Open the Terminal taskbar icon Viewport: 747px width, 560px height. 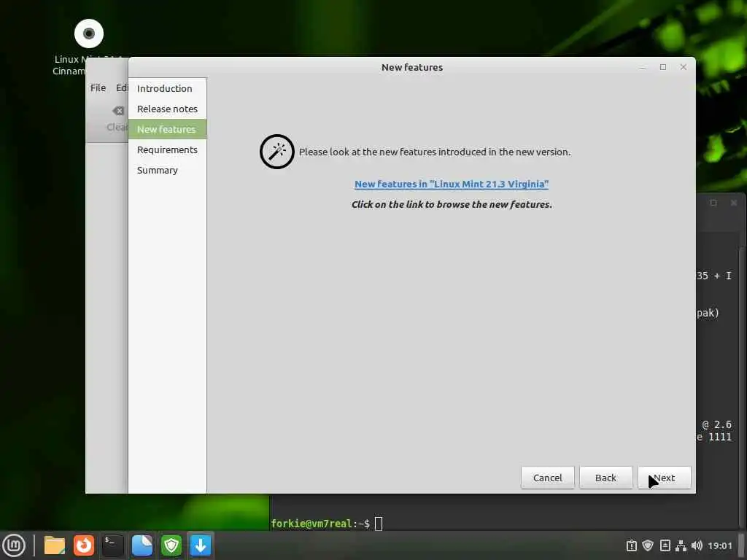113,545
